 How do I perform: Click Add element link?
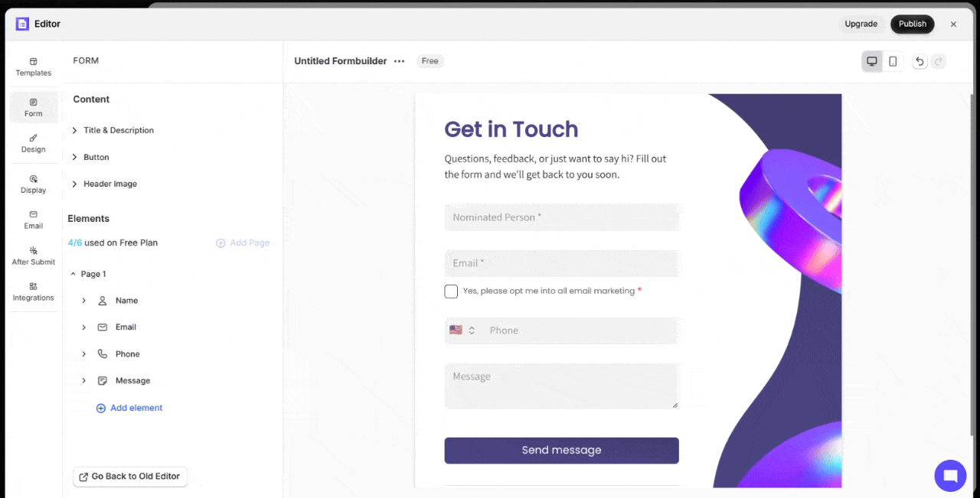click(129, 408)
